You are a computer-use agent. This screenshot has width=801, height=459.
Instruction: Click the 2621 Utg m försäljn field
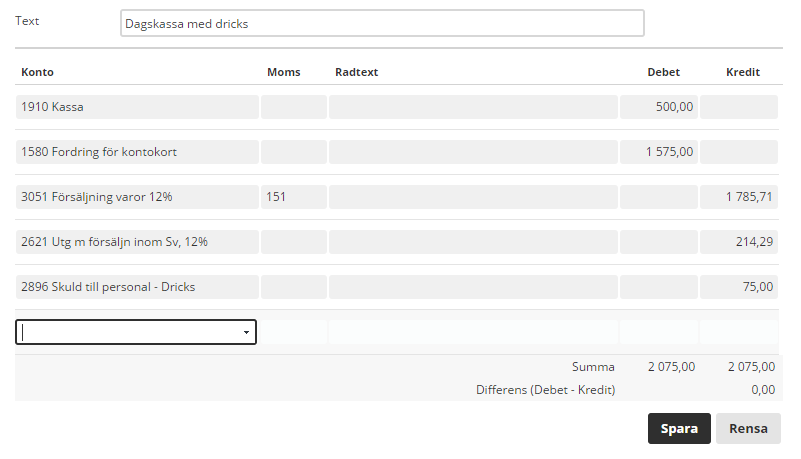pyautogui.click(x=136, y=242)
